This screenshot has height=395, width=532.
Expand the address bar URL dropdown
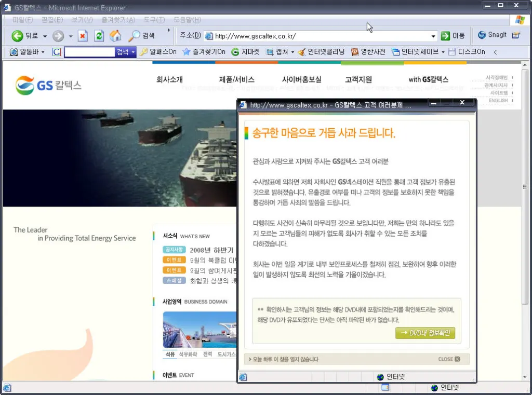(433, 36)
